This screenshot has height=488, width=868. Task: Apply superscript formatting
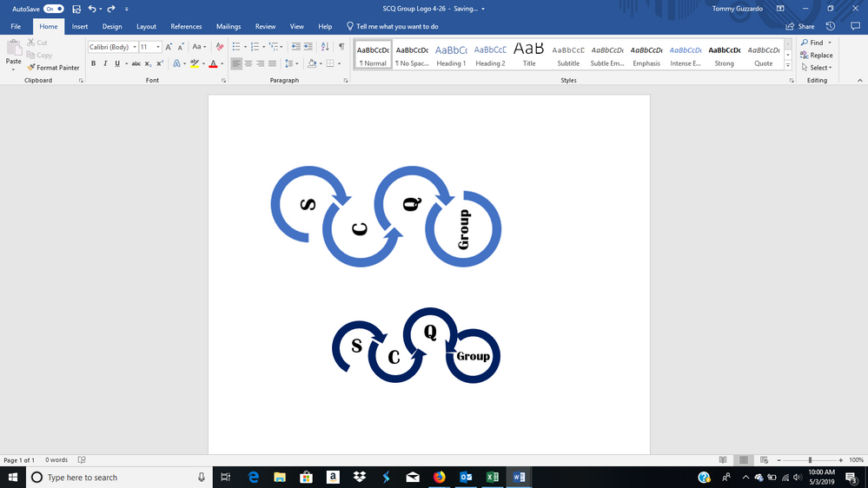(x=160, y=63)
